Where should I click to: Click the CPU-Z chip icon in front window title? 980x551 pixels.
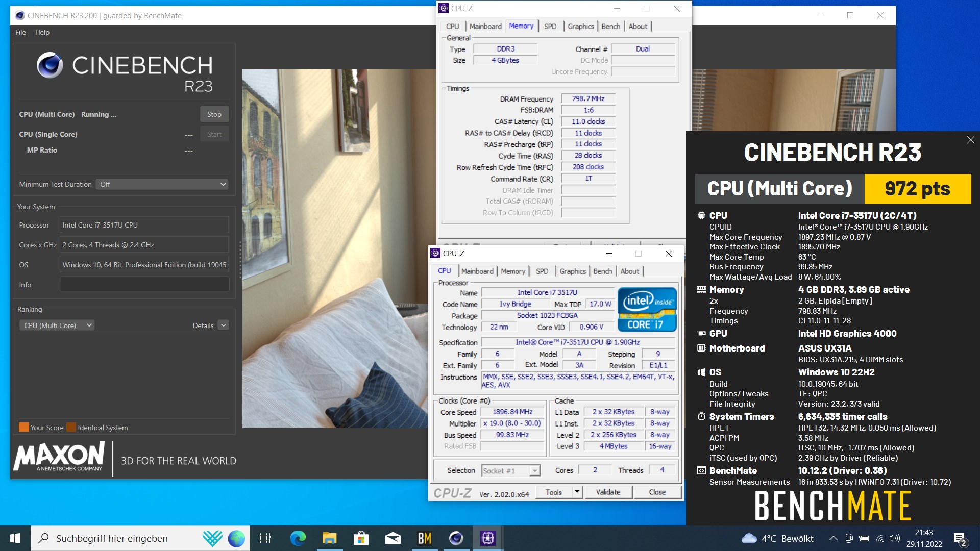[x=435, y=253]
